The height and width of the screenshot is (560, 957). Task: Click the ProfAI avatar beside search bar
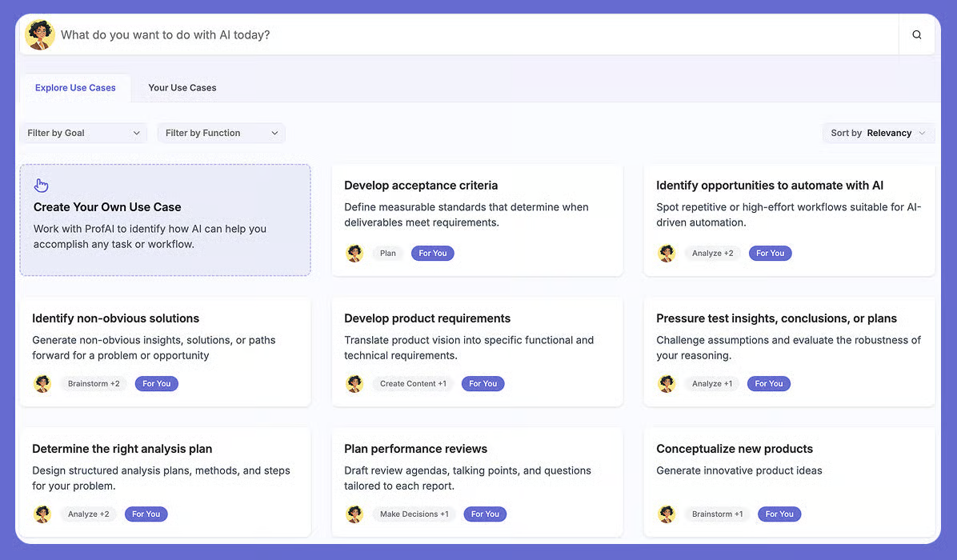point(40,35)
